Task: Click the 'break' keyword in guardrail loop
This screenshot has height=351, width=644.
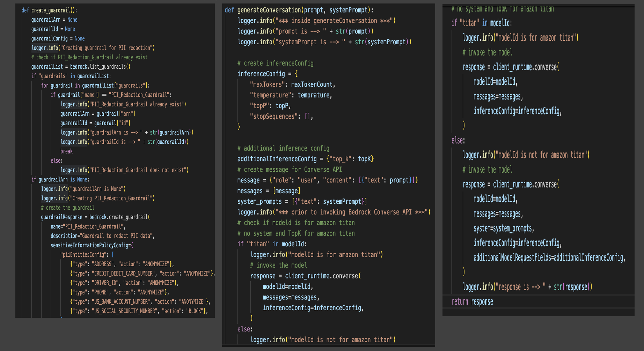Action: click(66, 151)
